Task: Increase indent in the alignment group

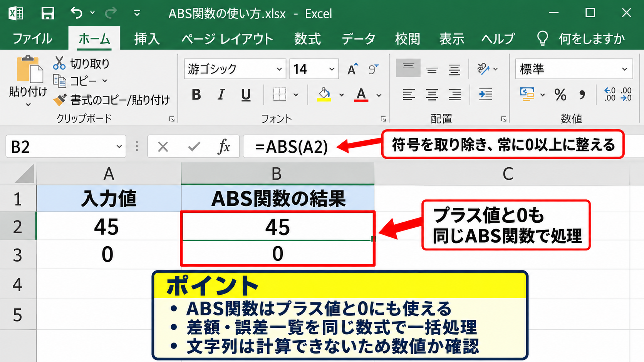Action: click(485, 94)
